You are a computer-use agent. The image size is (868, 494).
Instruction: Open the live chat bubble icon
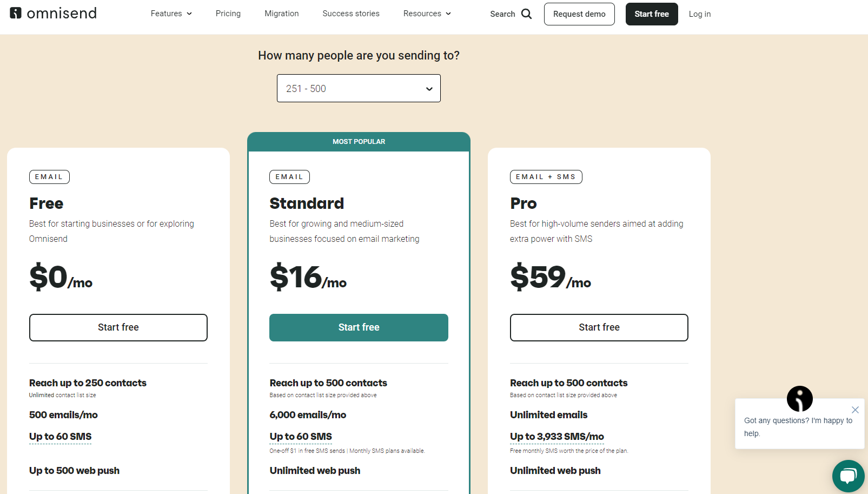pyautogui.click(x=847, y=476)
